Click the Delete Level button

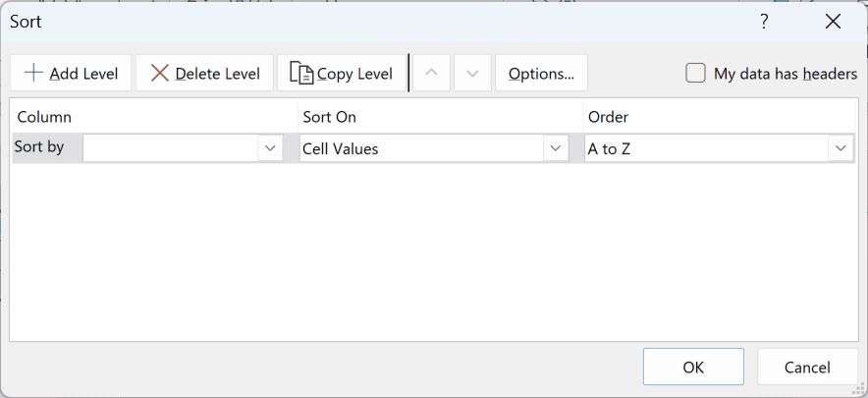click(x=205, y=73)
